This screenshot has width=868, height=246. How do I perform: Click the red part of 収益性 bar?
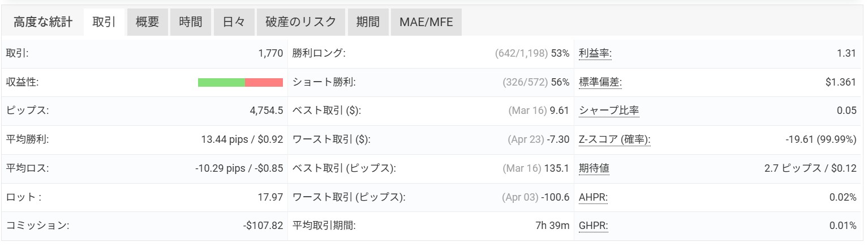point(264,82)
